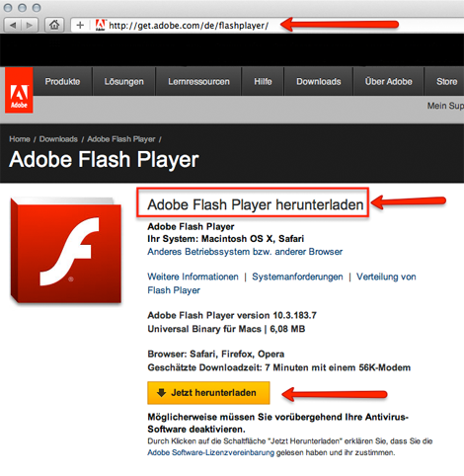Open the Lernressourcen navigation menu
The image size is (464, 476).
coord(198,81)
